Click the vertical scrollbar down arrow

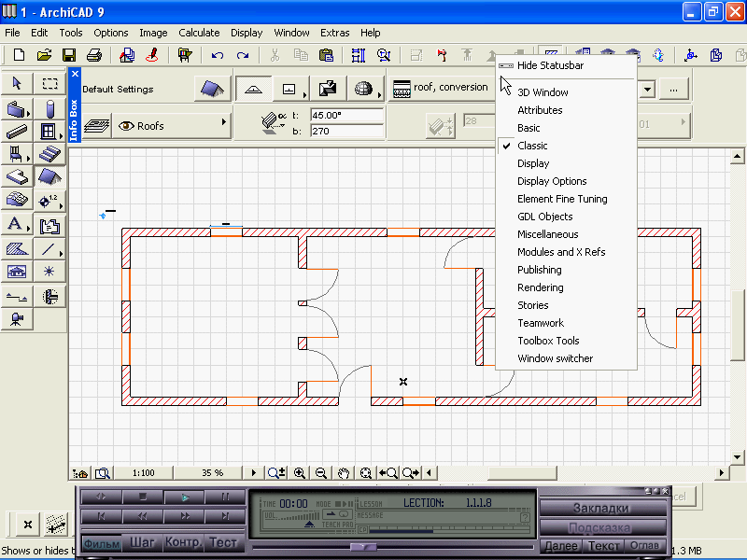pos(737,457)
